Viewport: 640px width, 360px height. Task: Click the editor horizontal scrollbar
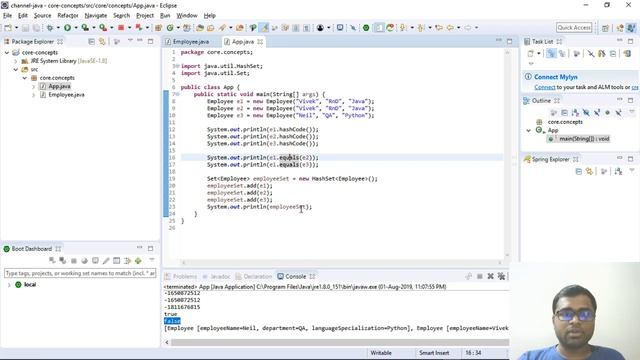pyautogui.click(x=341, y=263)
